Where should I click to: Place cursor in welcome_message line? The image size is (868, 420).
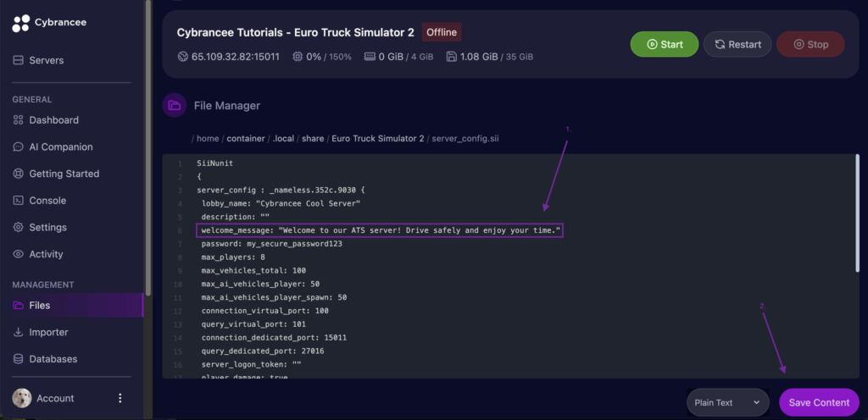click(x=381, y=230)
